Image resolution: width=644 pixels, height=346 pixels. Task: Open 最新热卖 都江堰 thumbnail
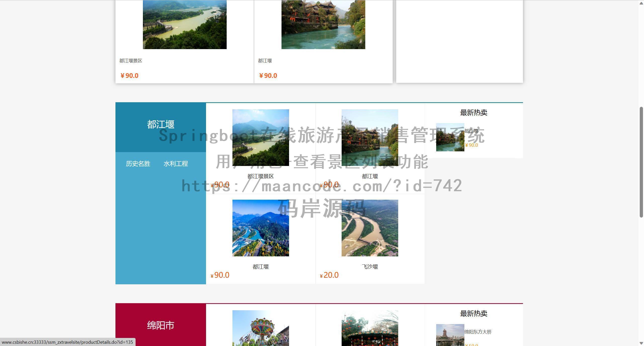[450, 137]
